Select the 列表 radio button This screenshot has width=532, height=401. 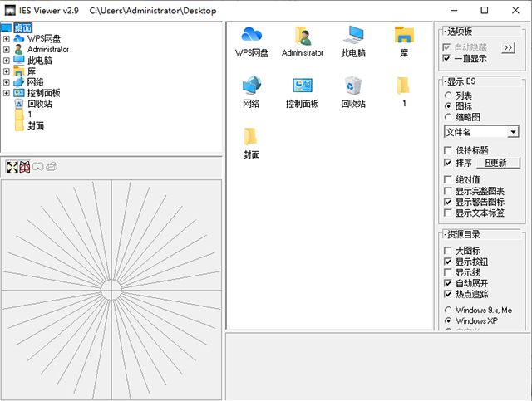[x=448, y=95]
